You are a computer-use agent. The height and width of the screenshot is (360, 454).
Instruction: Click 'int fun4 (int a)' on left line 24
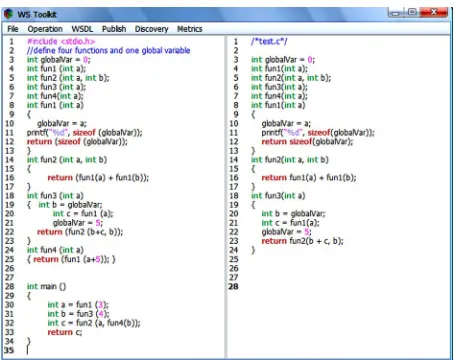coord(55,250)
